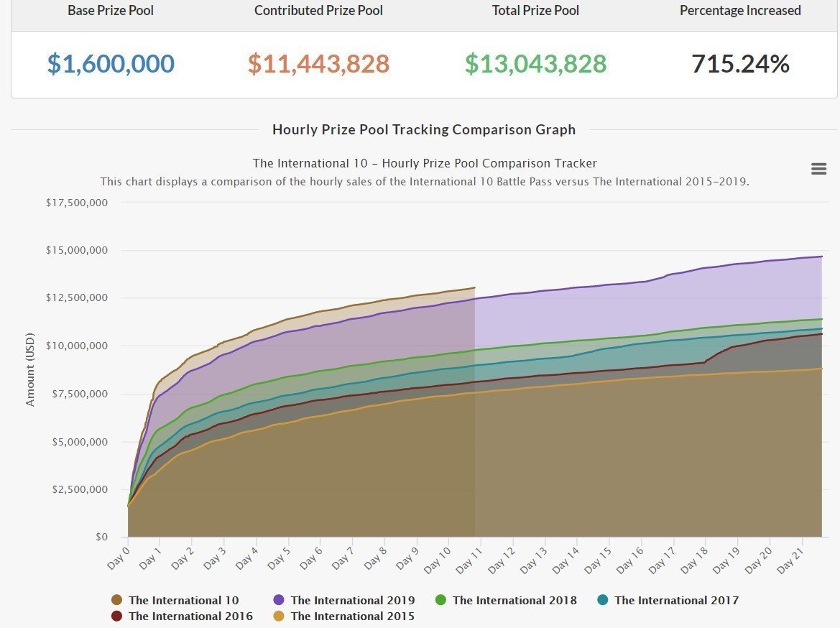
Task: Click the Contributed Prize Pool header
Action: point(319,10)
